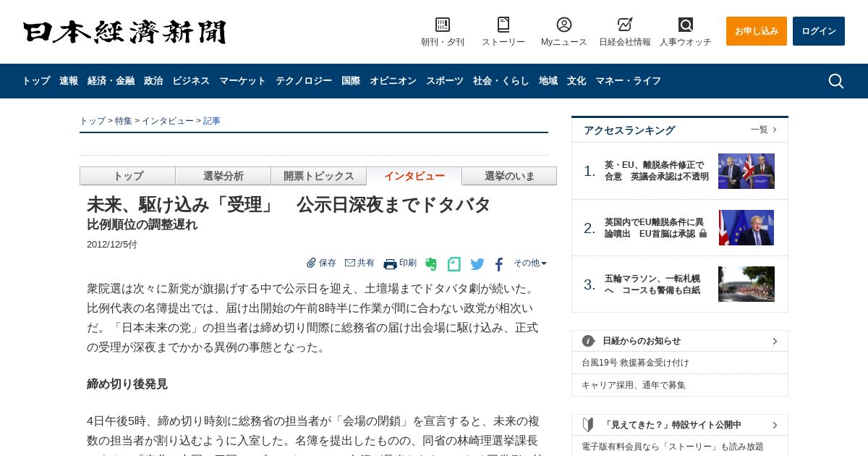Open ranking article 英・EU、離脱条件修正で合意
Image resolution: width=868 pixels, height=456 pixels.
click(x=657, y=171)
